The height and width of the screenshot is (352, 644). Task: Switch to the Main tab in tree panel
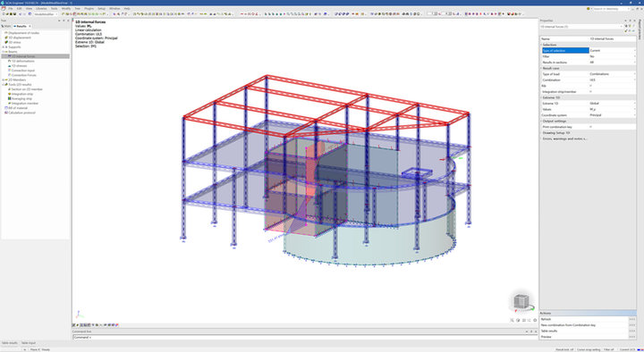coord(6,26)
